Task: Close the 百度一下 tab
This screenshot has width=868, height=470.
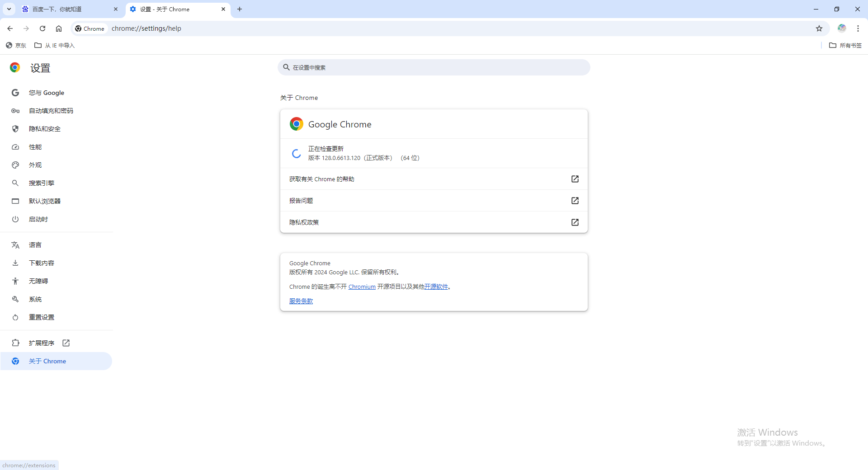Action: click(116, 9)
